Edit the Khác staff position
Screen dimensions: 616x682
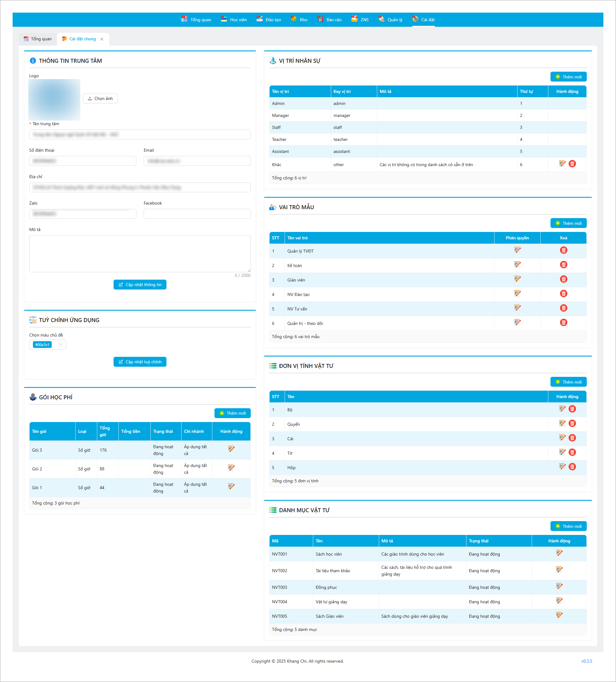coord(562,164)
